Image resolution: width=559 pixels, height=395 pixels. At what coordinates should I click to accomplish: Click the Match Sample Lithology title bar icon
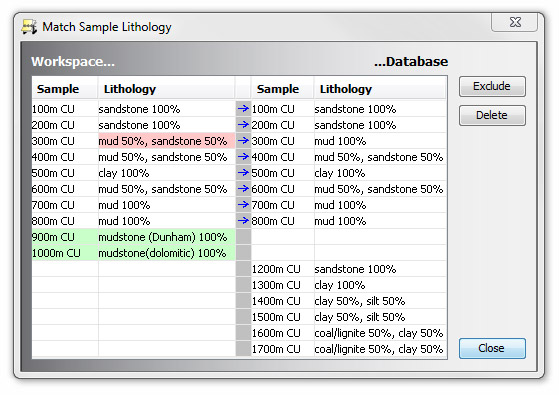pyautogui.click(x=29, y=27)
